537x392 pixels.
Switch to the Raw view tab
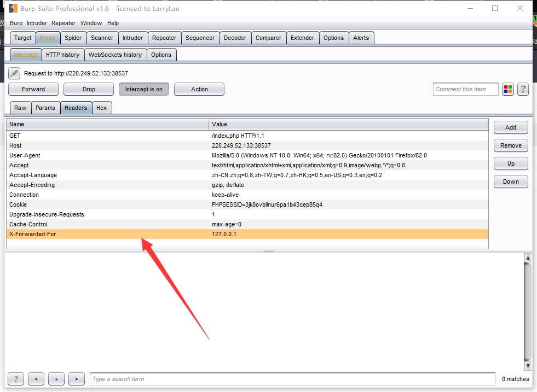click(x=21, y=108)
